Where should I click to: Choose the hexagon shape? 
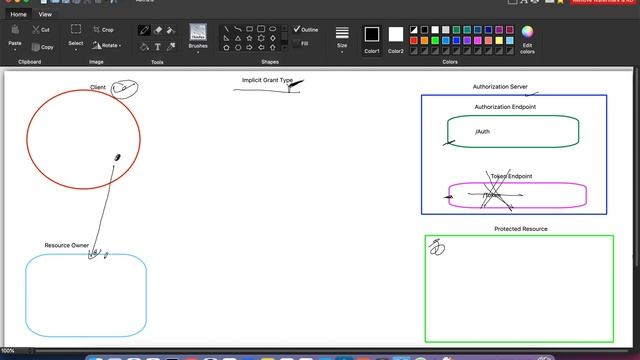pyautogui.click(x=238, y=47)
